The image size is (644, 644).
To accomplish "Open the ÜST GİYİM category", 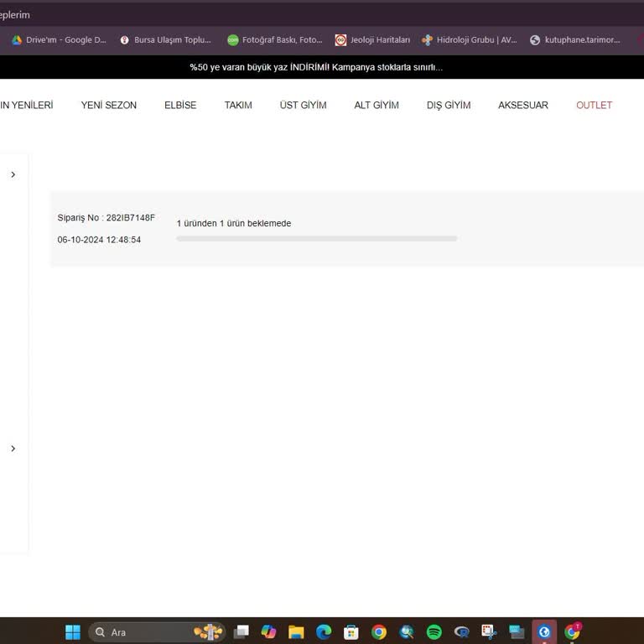I will [x=303, y=105].
